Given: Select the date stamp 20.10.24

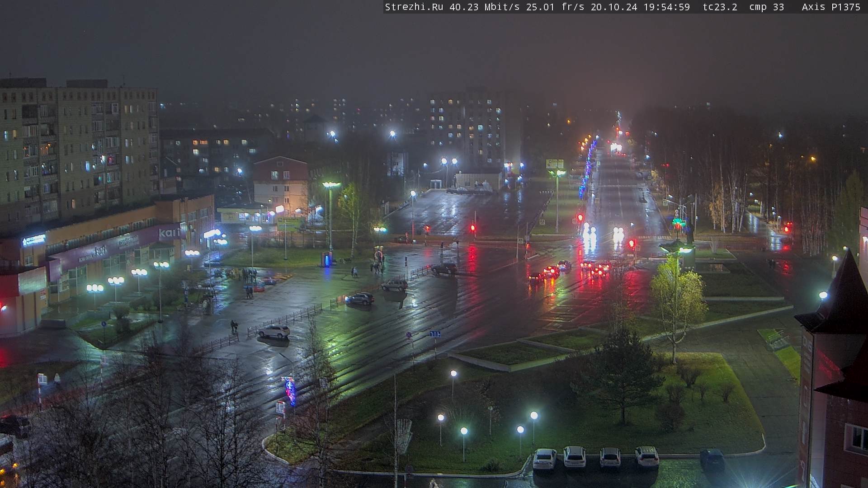Looking at the screenshot, I should pyautogui.click(x=614, y=7).
